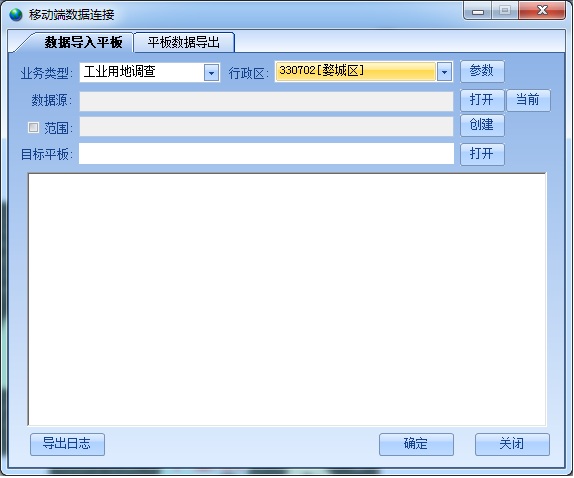The image size is (574, 478).
Task: Open the 行政区 combo box showing 330702[婺城区]
Action: pos(364,72)
